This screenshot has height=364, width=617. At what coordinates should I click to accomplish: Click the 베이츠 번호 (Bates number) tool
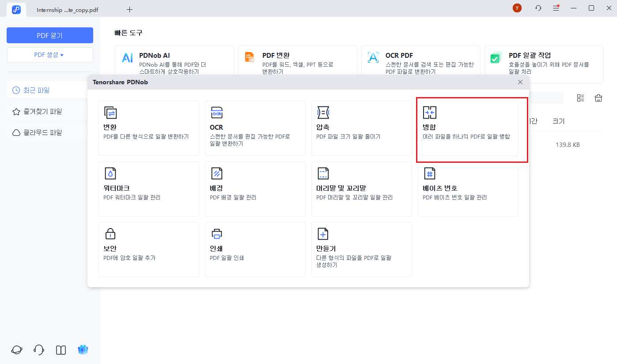(x=468, y=189)
